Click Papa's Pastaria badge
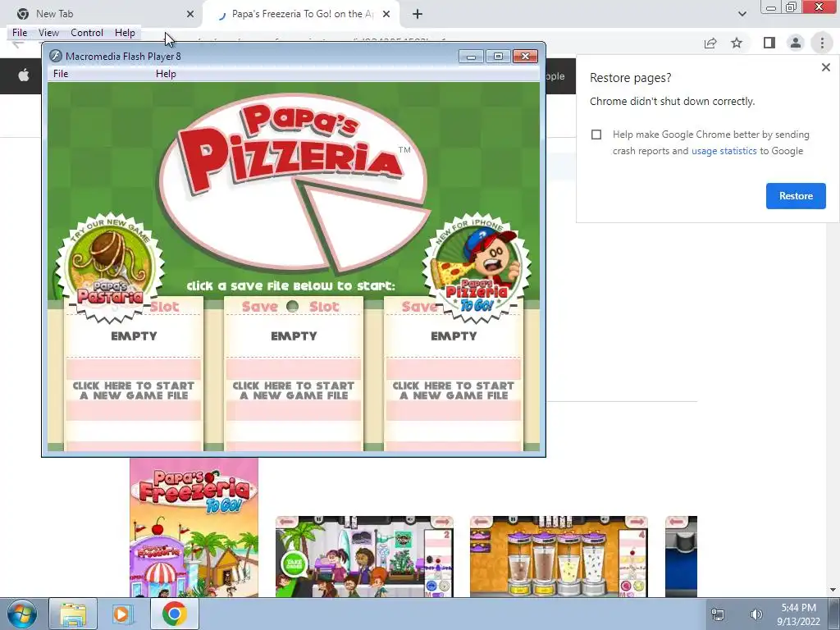840x630 pixels. tap(111, 268)
